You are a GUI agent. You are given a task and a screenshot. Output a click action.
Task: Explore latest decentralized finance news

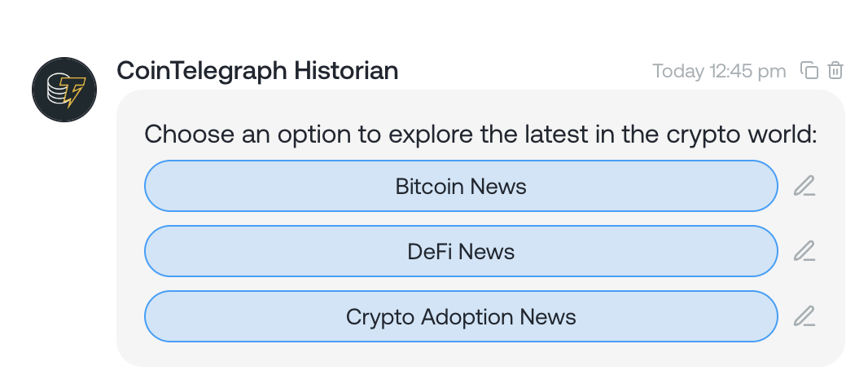click(x=461, y=251)
